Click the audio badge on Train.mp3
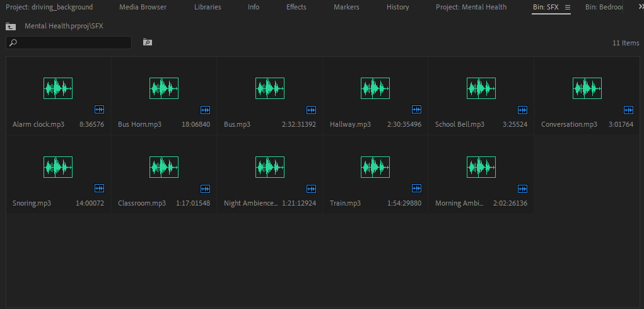The width and height of the screenshot is (644, 309). click(416, 189)
